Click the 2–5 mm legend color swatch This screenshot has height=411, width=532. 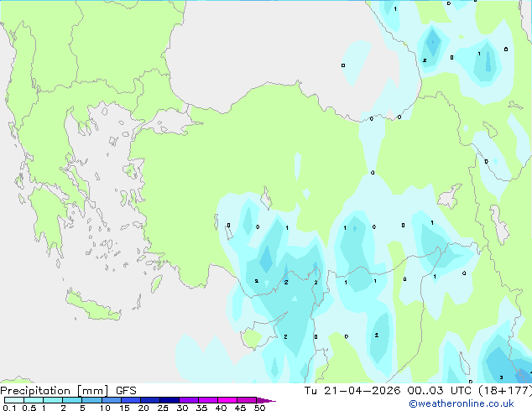pyautogui.click(x=72, y=400)
